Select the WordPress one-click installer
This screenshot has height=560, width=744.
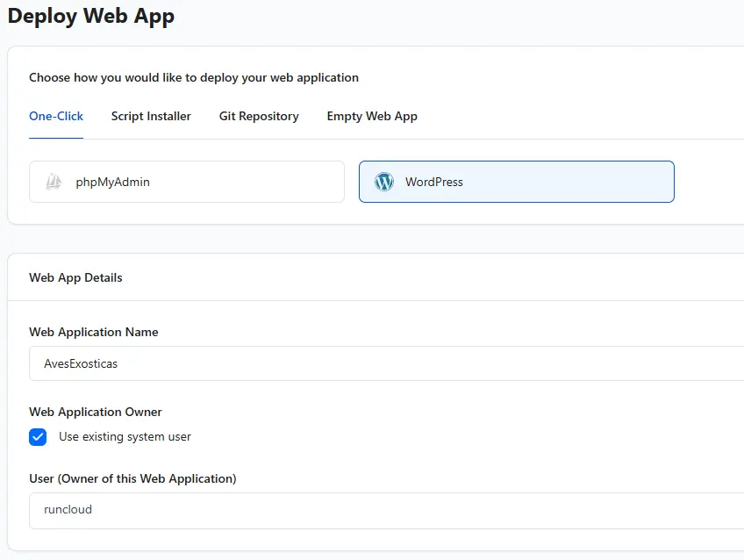tap(516, 182)
